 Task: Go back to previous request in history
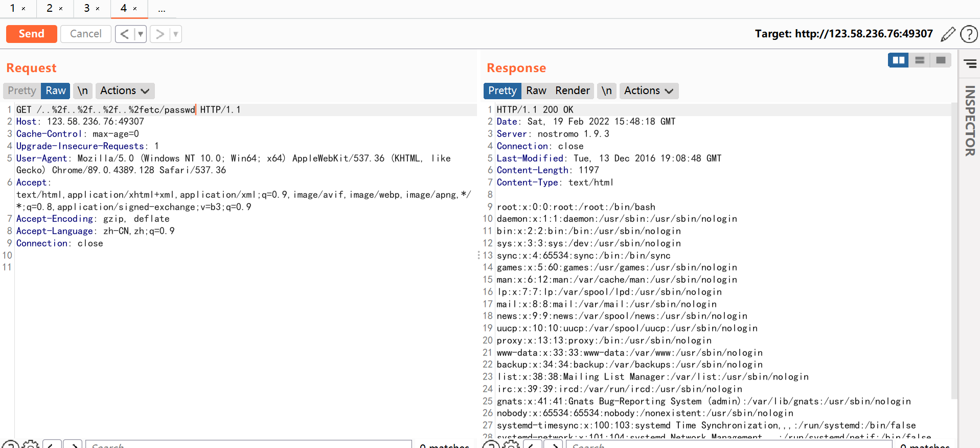(x=124, y=34)
